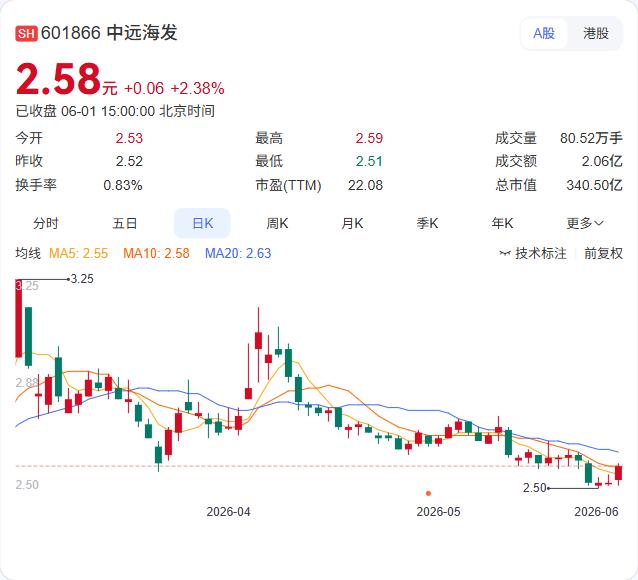Click the 市盈(TTM) value 22.08
This screenshot has height=580, width=638.
click(x=365, y=185)
